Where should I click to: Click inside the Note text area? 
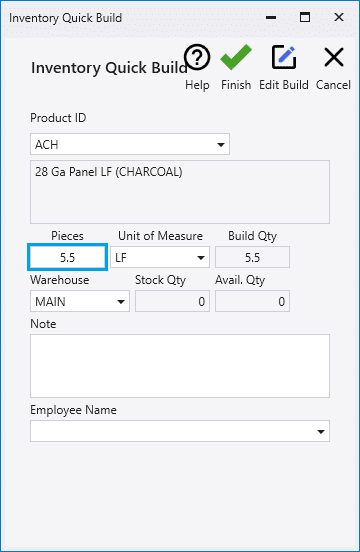click(x=180, y=366)
